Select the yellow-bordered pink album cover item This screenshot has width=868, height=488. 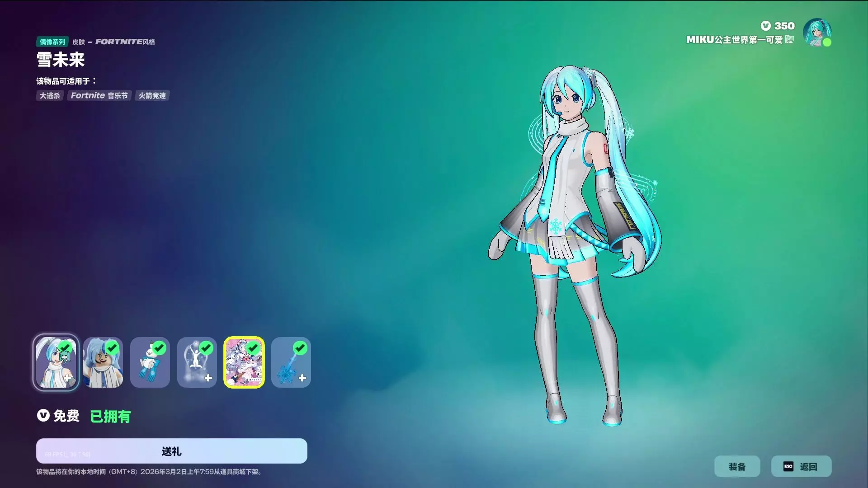244,362
